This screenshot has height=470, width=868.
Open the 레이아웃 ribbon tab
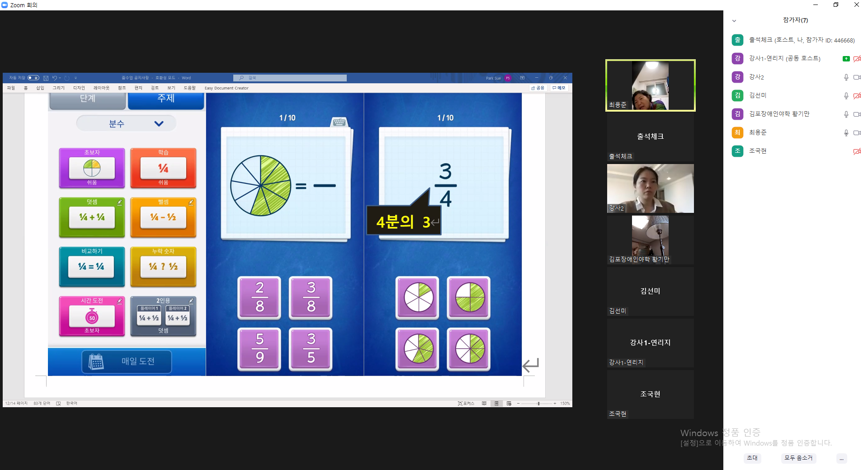(101, 88)
